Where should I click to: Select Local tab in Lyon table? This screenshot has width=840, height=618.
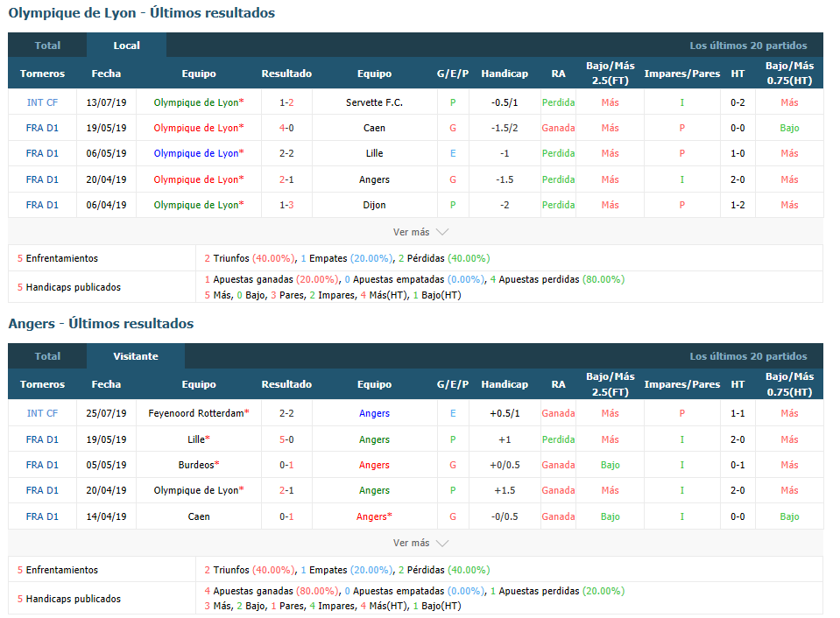pyautogui.click(x=126, y=46)
